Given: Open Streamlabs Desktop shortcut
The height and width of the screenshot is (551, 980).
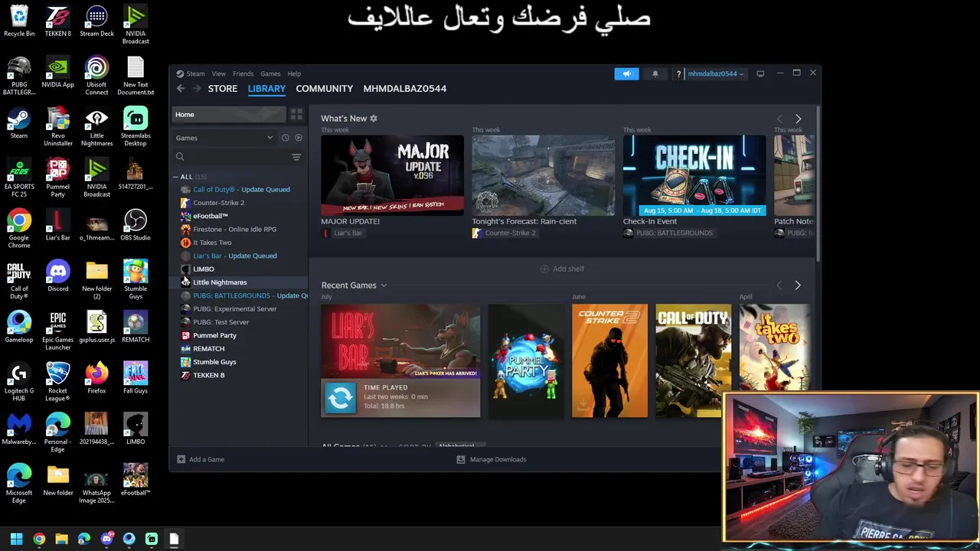Looking at the screenshot, I should click(x=136, y=127).
